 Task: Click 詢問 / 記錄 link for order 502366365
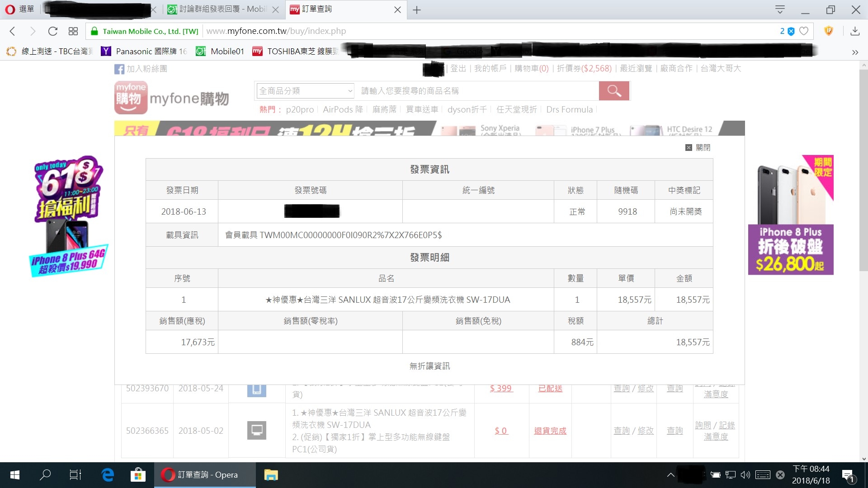point(715,425)
